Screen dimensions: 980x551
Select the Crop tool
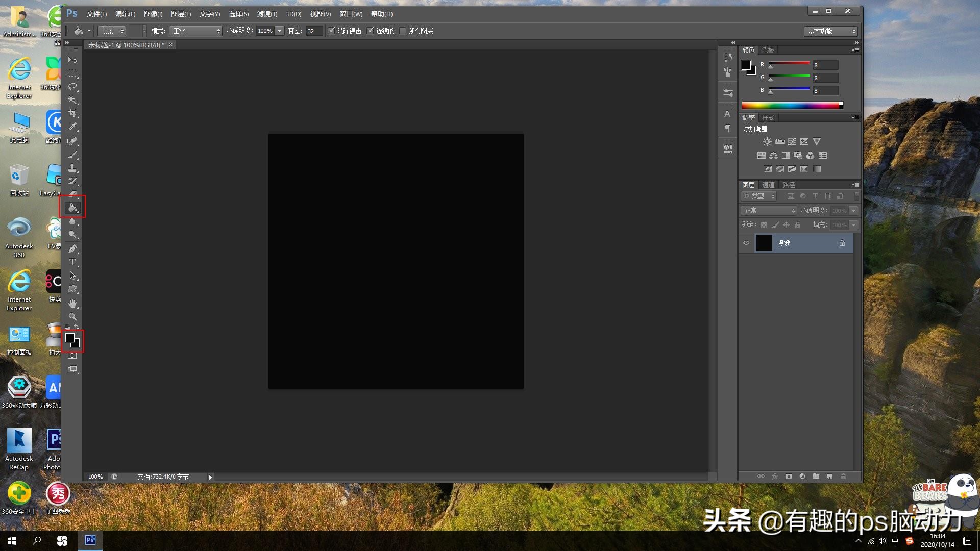tap(72, 113)
